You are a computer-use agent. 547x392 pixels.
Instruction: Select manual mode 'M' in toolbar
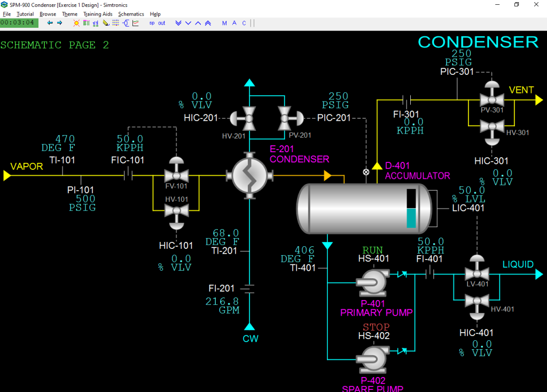pos(224,23)
